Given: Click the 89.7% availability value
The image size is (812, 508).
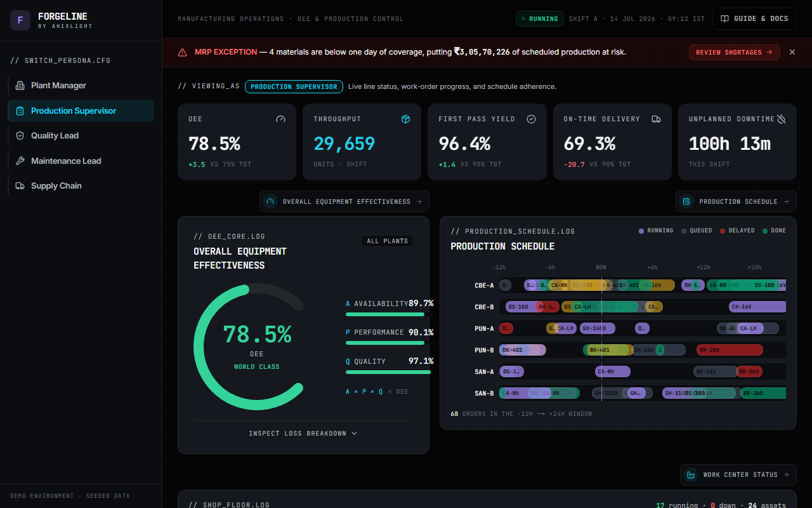Looking at the screenshot, I should pyautogui.click(x=421, y=304).
